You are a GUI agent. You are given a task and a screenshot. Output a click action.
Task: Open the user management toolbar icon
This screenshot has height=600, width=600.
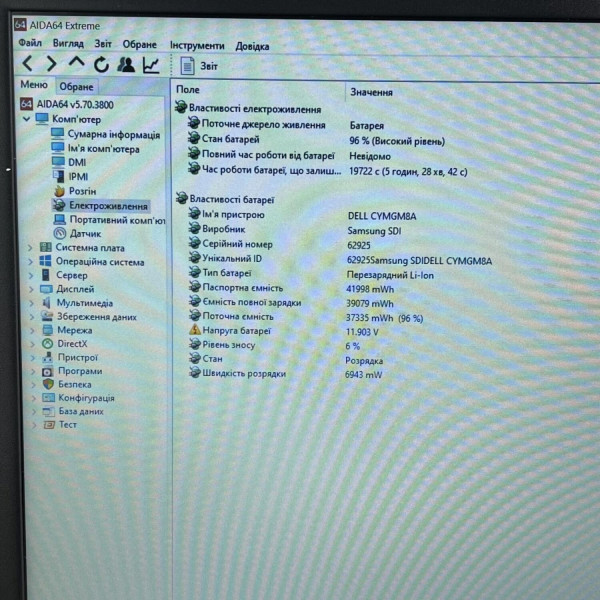126,65
